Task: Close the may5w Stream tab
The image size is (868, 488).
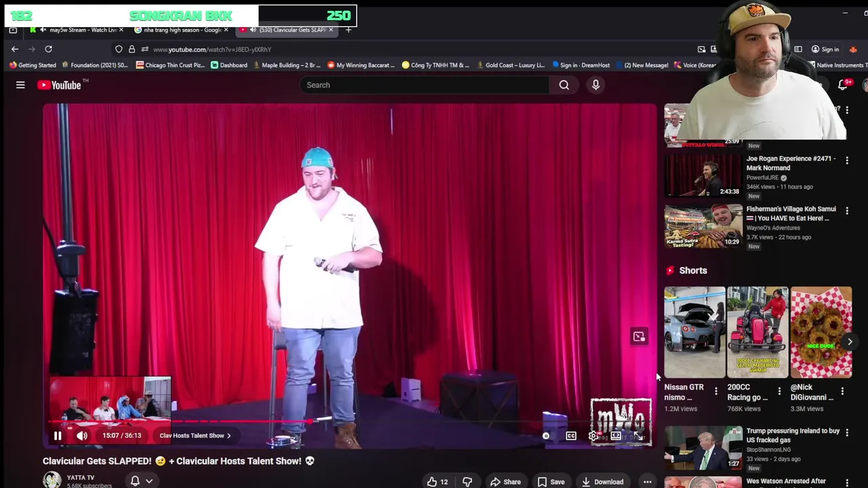Action: (121, 30)
